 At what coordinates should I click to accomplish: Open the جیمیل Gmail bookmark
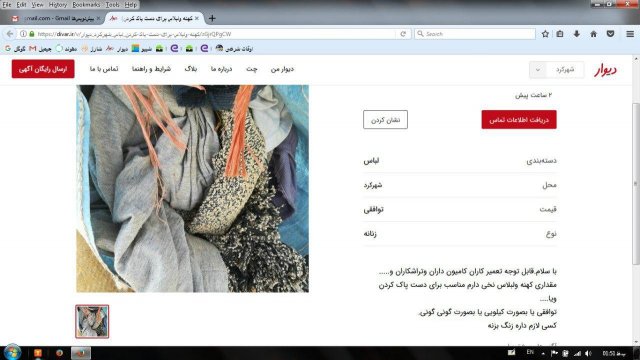point(40,49)
